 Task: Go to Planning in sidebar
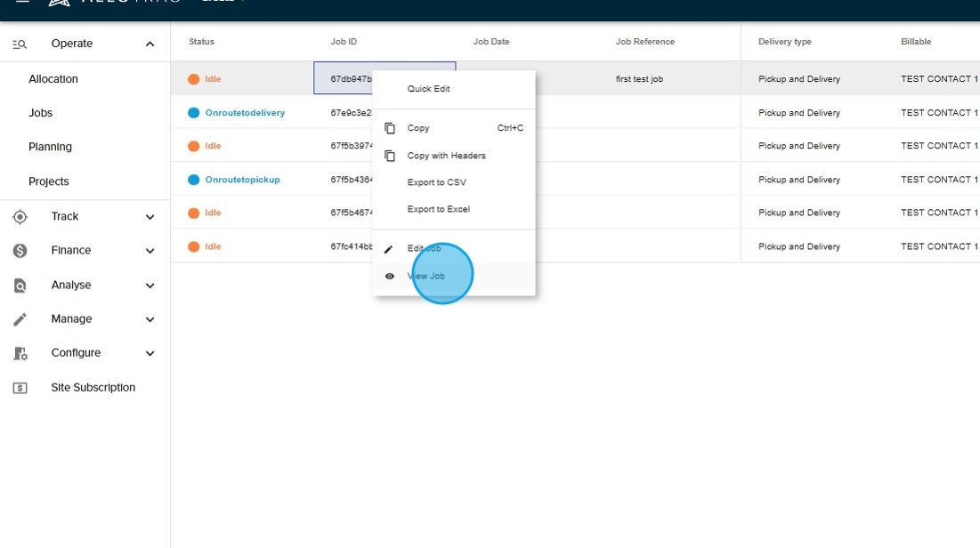pos(50,147)
